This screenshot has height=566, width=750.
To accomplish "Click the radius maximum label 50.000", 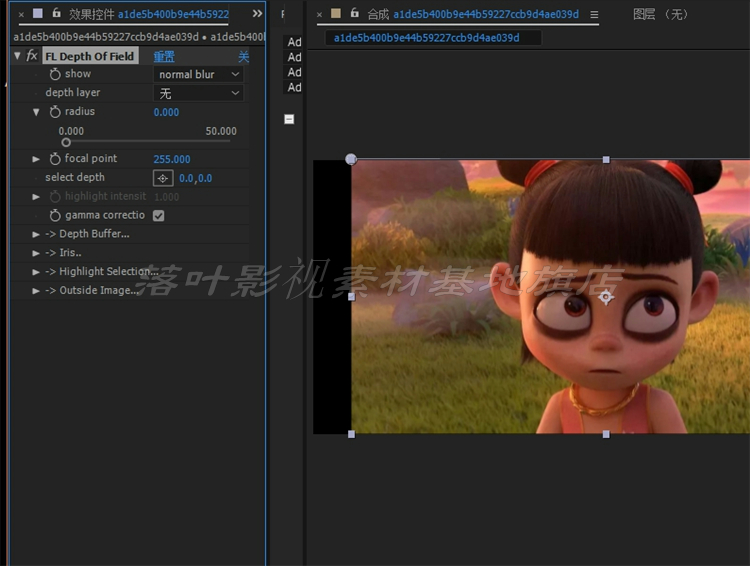I will pos(221,131).
